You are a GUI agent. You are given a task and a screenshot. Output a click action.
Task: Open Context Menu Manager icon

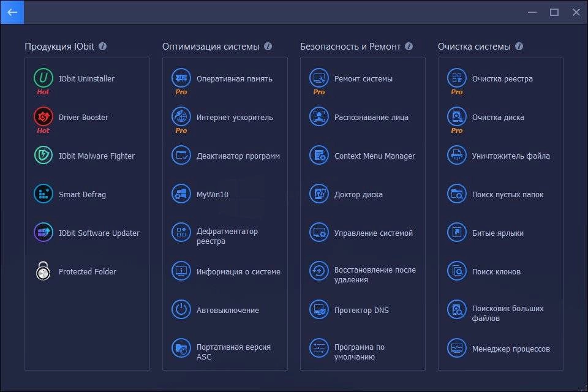click(x=319, y=156)
